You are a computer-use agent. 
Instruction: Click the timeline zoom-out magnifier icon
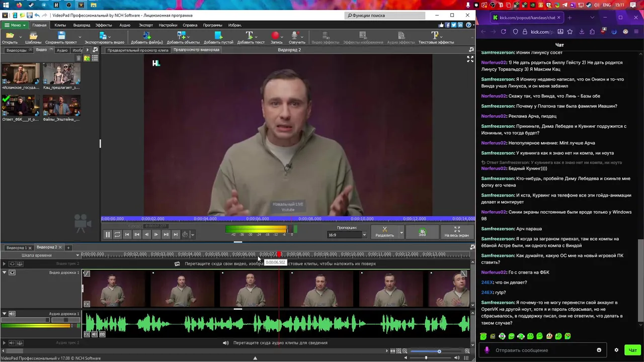405,351
